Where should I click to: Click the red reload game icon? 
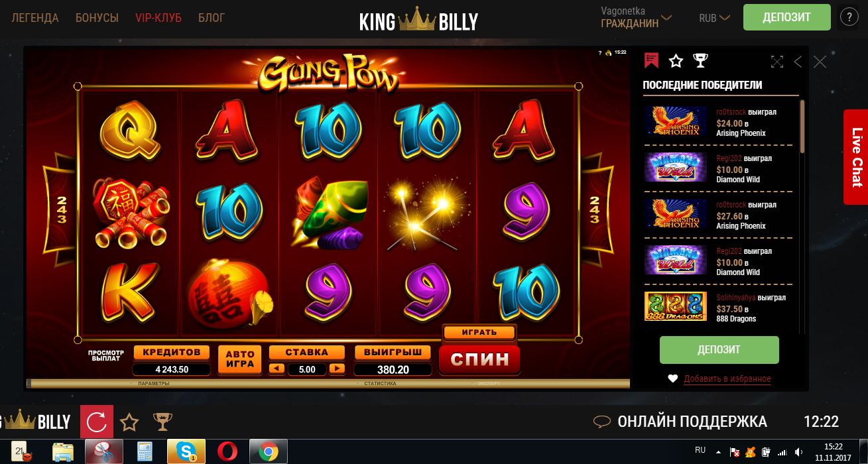coord(96,422)
